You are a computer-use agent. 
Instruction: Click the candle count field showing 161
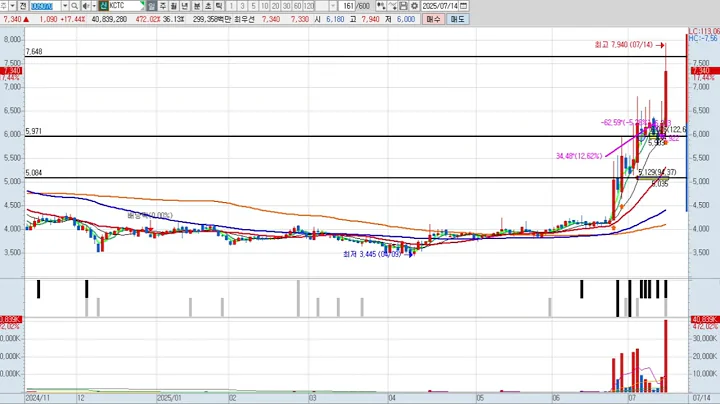pyautogui.click(x=348, y=6)
